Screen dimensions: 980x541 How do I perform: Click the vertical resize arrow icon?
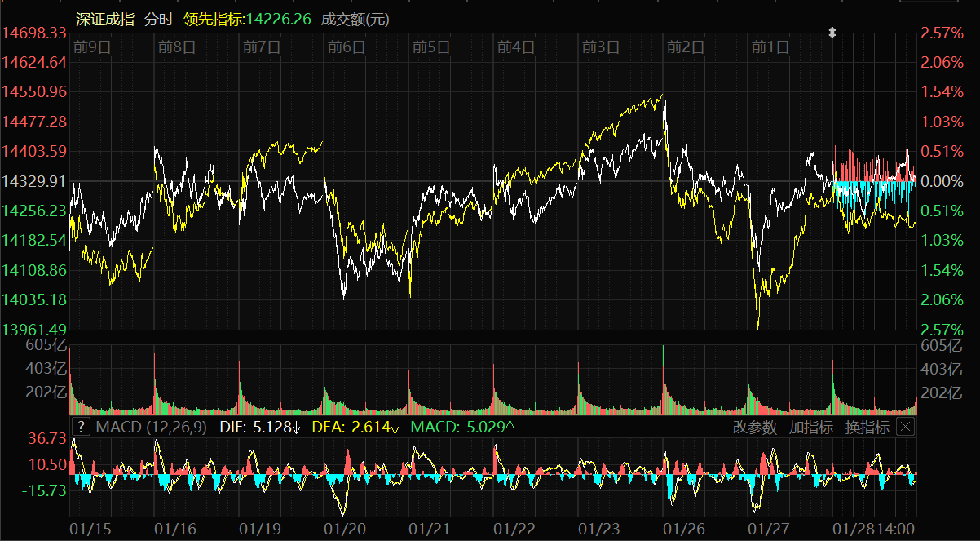[x=832, y=33]
